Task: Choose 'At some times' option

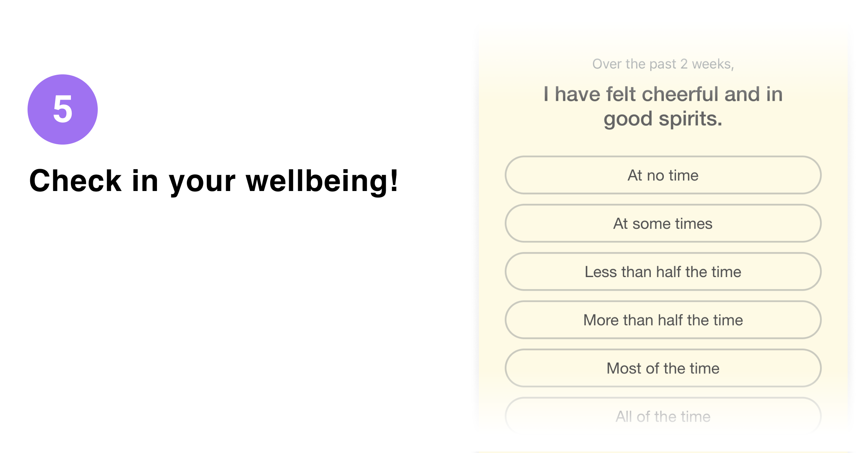Action: click(663, 223)
